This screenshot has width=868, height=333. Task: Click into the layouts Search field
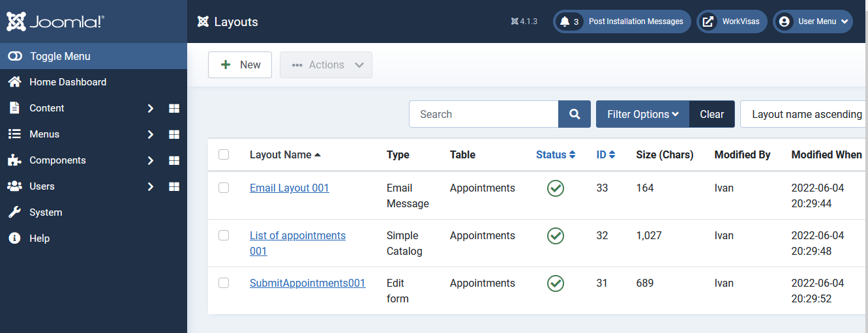(x=484, y=114)
